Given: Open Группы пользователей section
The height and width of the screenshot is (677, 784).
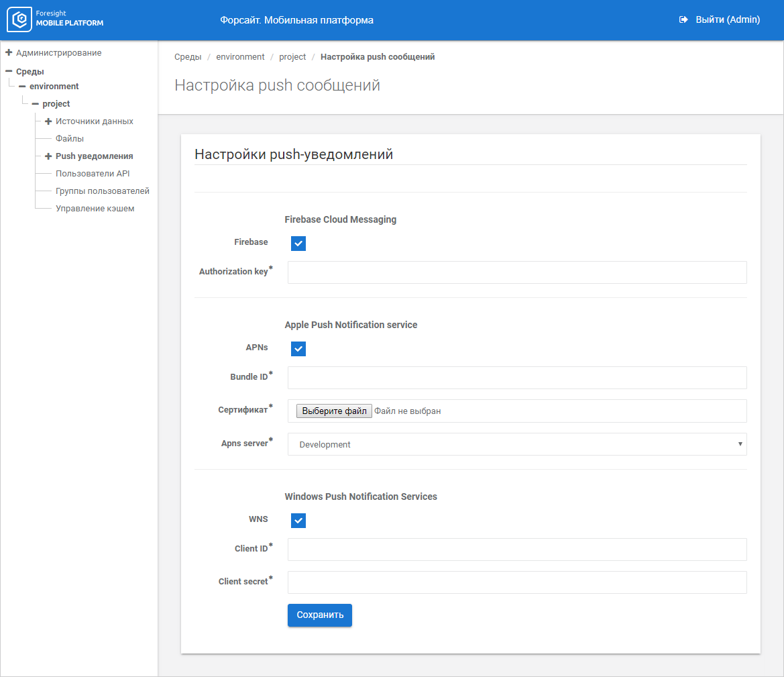Looking at the screenshot, I should (x=102, y=191).
